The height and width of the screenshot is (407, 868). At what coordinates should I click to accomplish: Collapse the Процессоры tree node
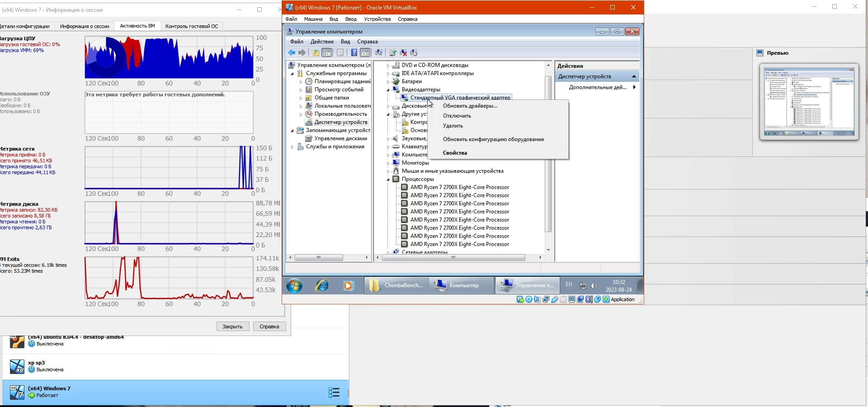tap(388, 180)
